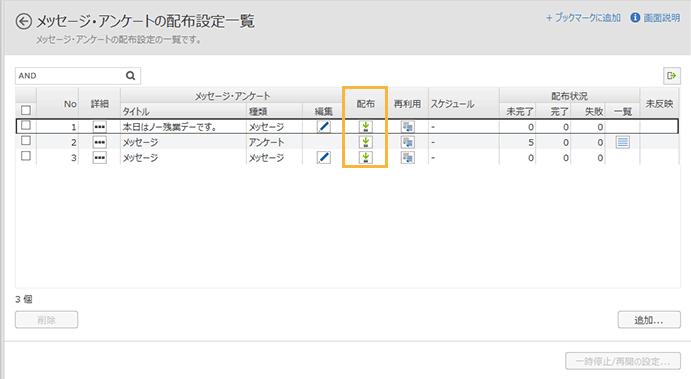Distribute the message in row 3
Viewport: 691px width, 379px height.
[365, 157]
